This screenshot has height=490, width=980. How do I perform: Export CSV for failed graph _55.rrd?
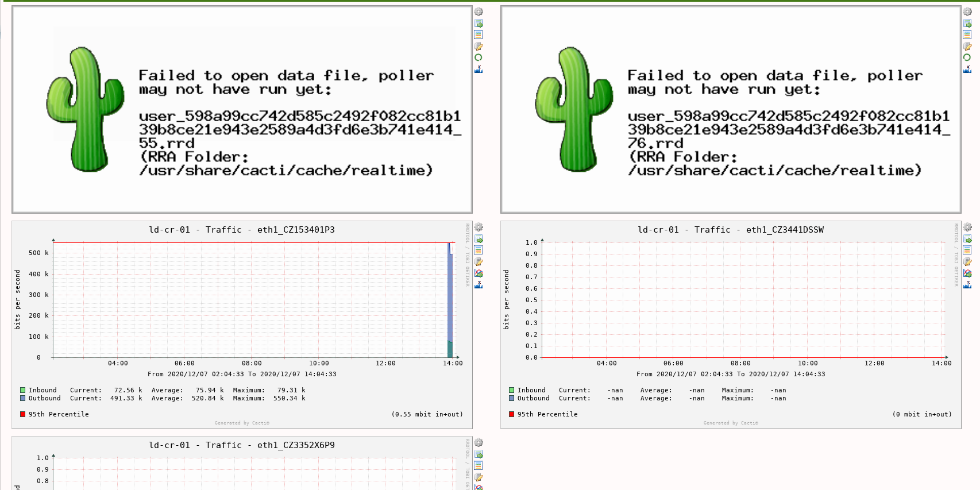coord(479,23)
